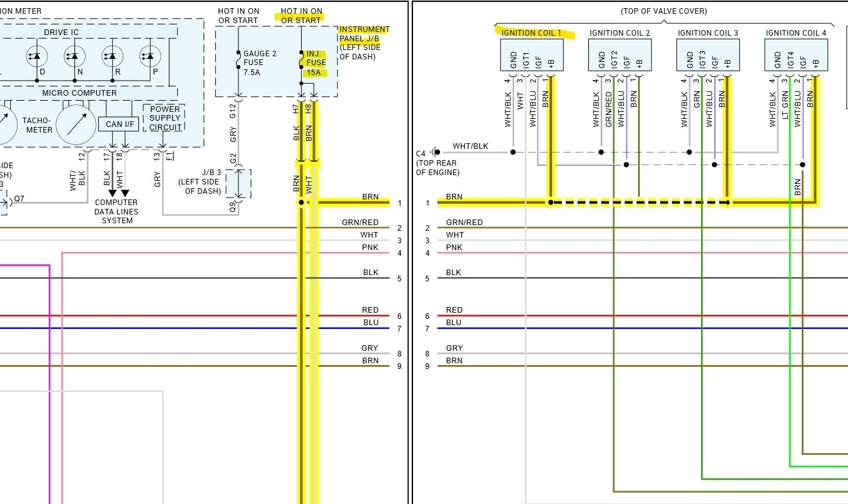Click the Ignition Coil 4 connector box
Image resolution: width=848 pixels, height=504 pixels.
796,55
